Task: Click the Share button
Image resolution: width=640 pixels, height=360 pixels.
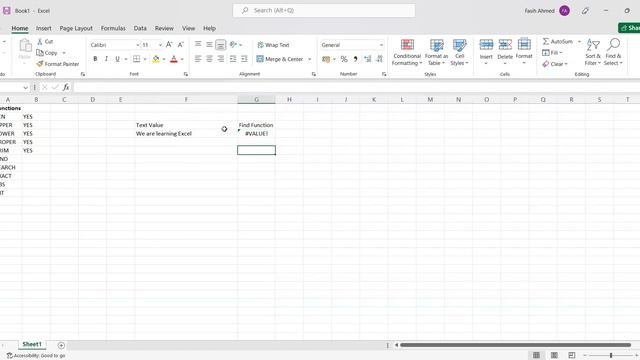Action: pyautogui.click(x=629, y=28)
